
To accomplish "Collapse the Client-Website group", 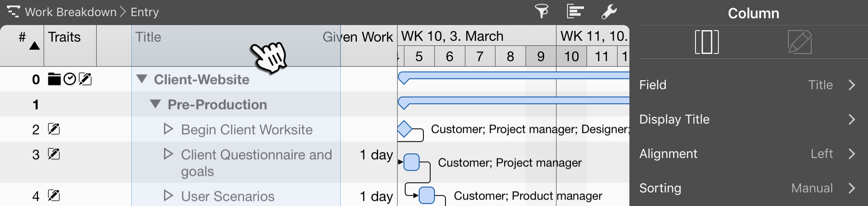I will pos(142,79).
